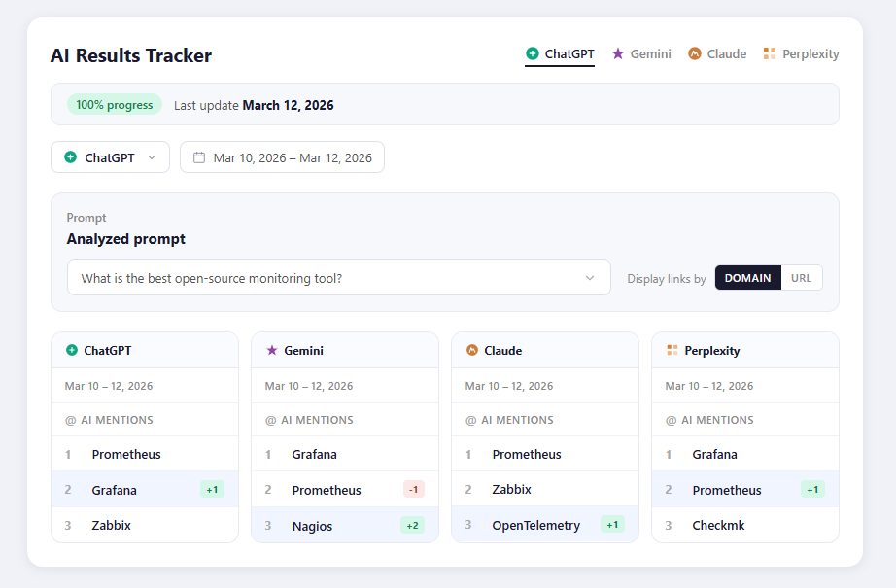Select Grafana in the Perplexity card
This screenshot has width=896, height=588.
745,454
